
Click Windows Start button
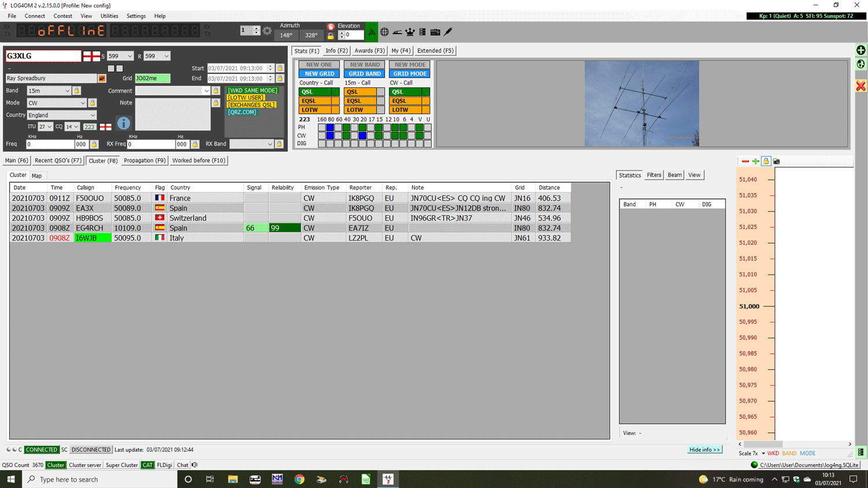point(11,479)
